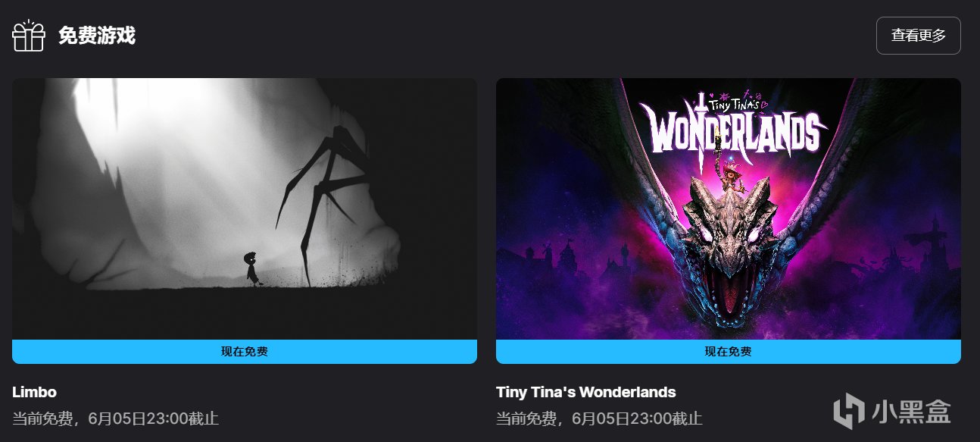Click Limbo's 当前免费 6月05日 deadline text

click(116, 418)
